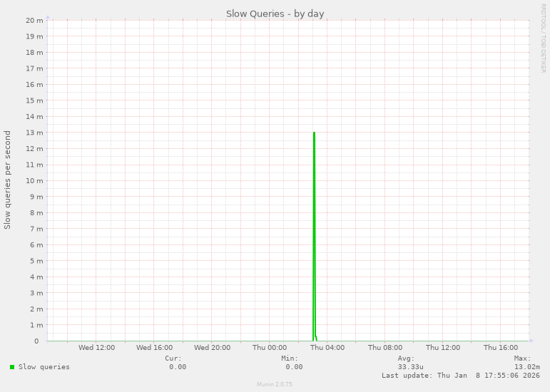Click the '0' y-axis tick label
This screenshot has height=392, width=550.
tap(36, 341)
